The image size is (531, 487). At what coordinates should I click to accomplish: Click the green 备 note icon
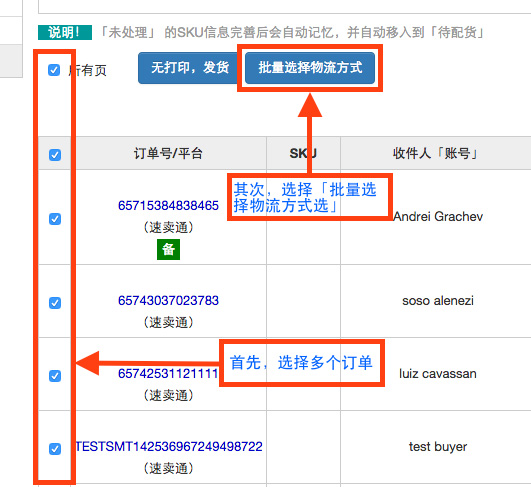(x=168, y=249)
